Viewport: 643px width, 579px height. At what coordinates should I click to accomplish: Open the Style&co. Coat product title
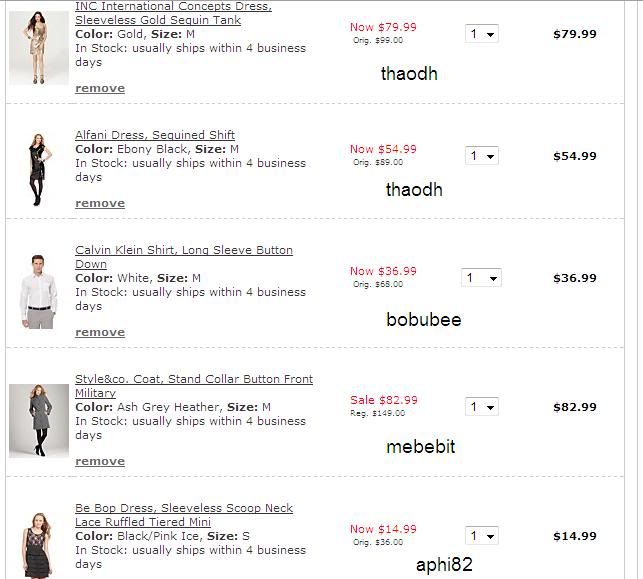[194, 379]
